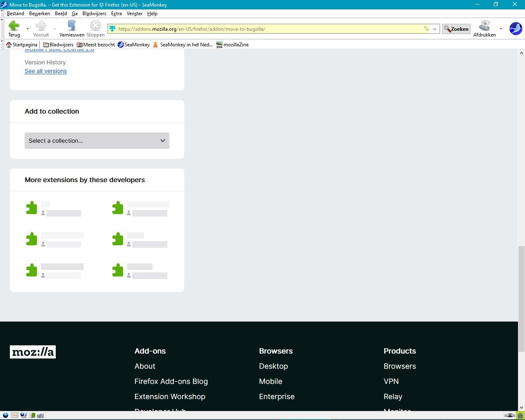Open Navigator from the status bar globe icon
The height and width of the screenshot is (420, 525).
point(5,415)
